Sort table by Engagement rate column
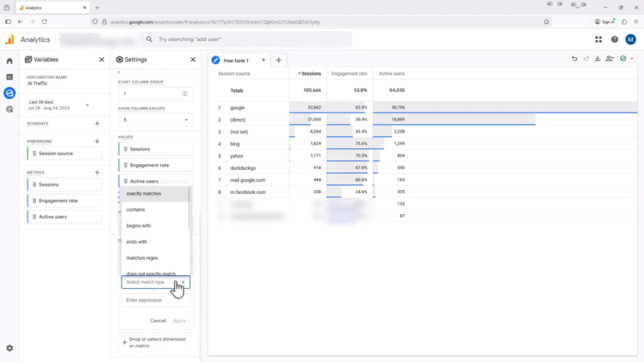Image resolution: width=644 pixels, height=362 pixels. click(x=349, y=74)
